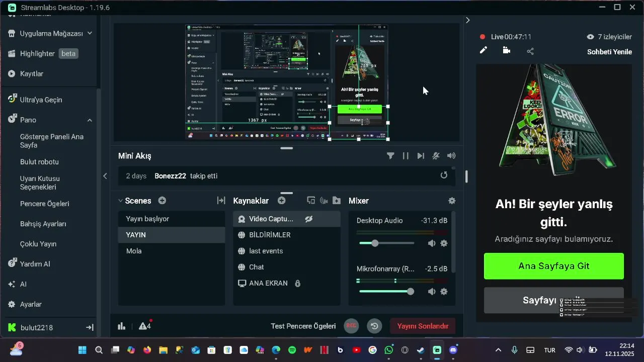Collapse the Pano menu chevron
Viewport: 644px width, 362px height.
tap(90, 120)
